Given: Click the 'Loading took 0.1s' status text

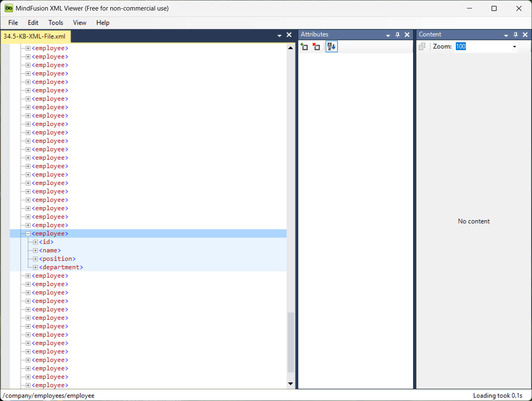Looking at the screenshot, I should pos(497,396).
